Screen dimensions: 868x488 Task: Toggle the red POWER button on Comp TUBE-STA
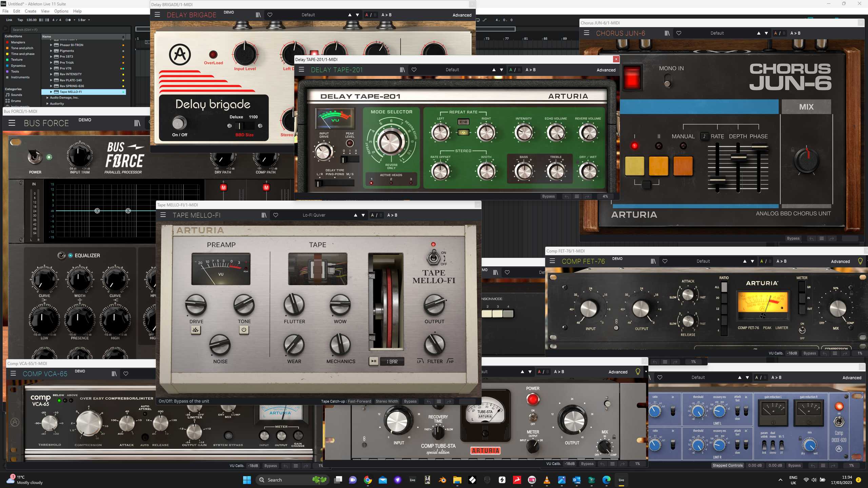click(x=533, y=399)
